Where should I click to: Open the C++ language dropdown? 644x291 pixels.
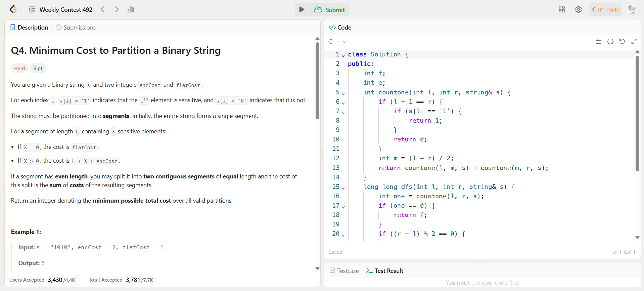coord(337,42)
